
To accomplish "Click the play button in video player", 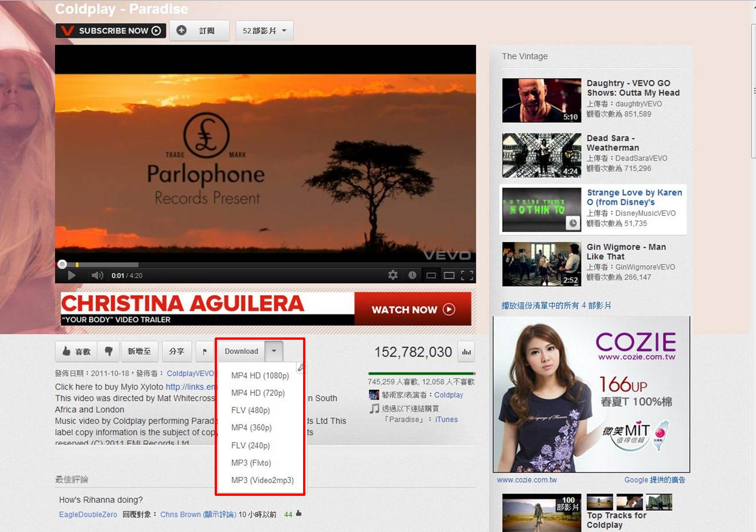I will (71, 275).
